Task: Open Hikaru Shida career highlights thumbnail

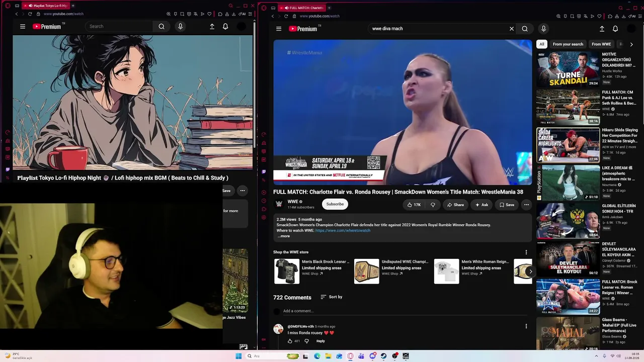Action: [568, 145]
